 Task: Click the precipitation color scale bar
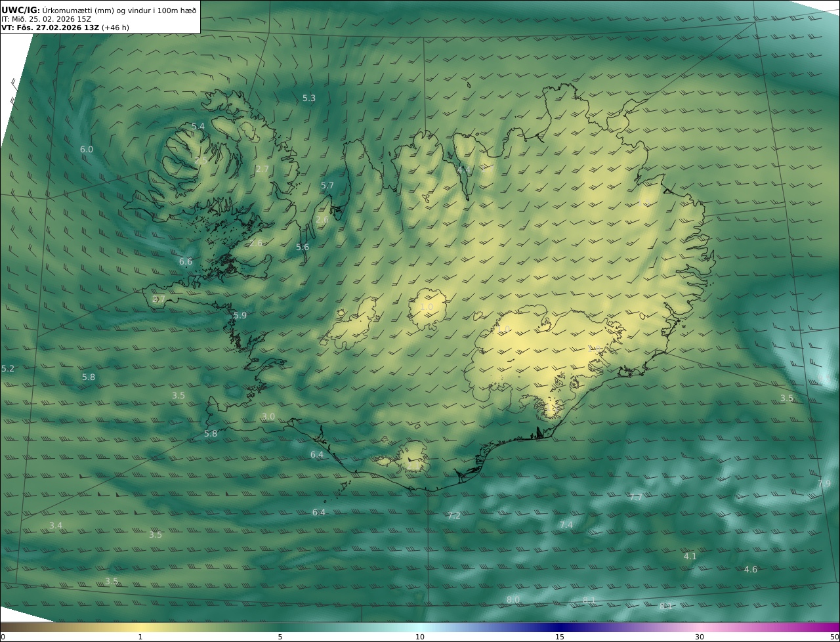pyautogui.click(x=420, y=627)
